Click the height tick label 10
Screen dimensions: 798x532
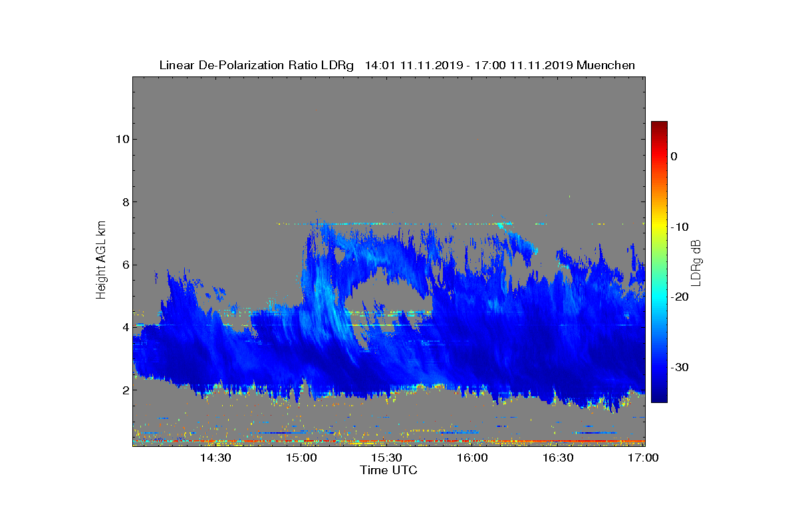tap(122, 139)
